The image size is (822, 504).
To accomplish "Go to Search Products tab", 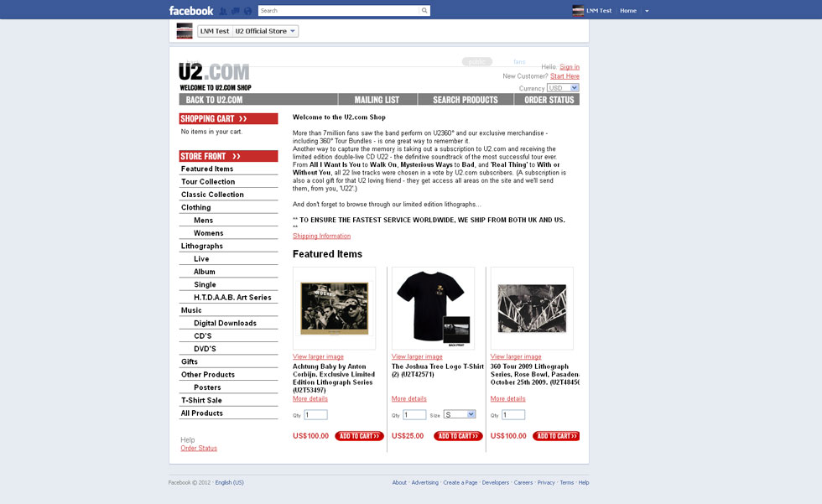I will pos(465,100).
